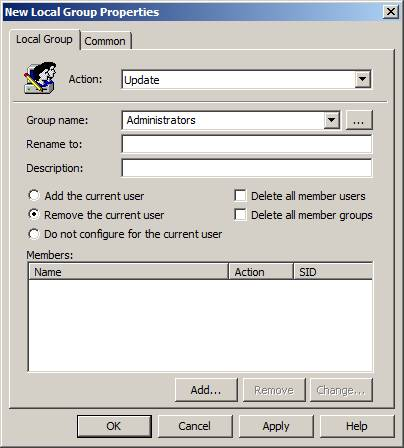Click the Name column header
404x448 pixels.
[129, 272]
